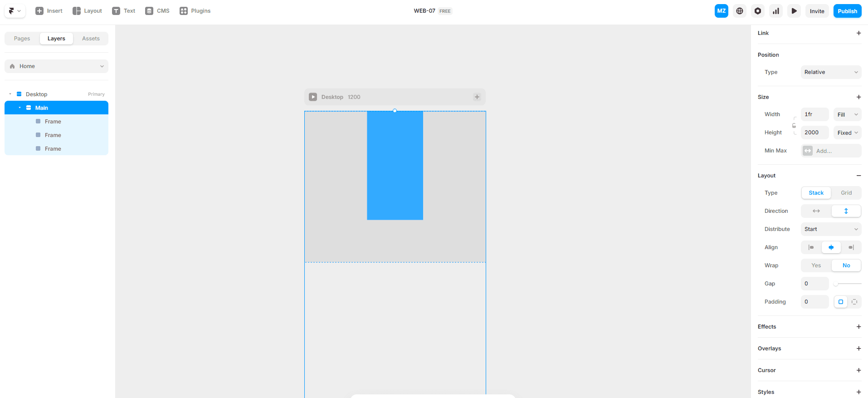The width and height of the screenshot is (868, 398).
Task: Set direction to vertical
Action: 846,211
